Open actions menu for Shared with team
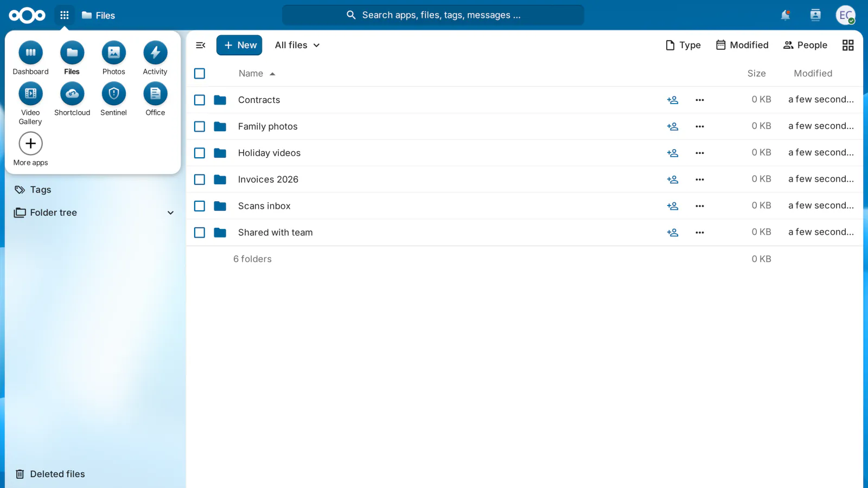Image resolution: width=868 pixels, height=488 pixels. [700, 233]
